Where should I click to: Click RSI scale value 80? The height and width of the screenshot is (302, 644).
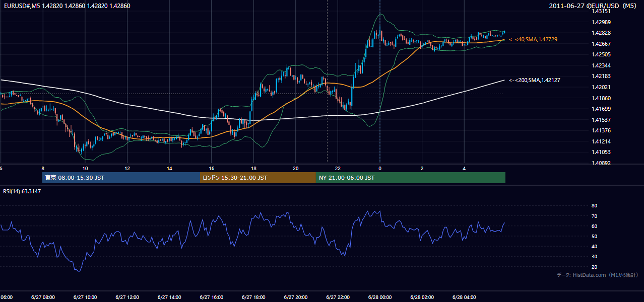click(595, 206)
